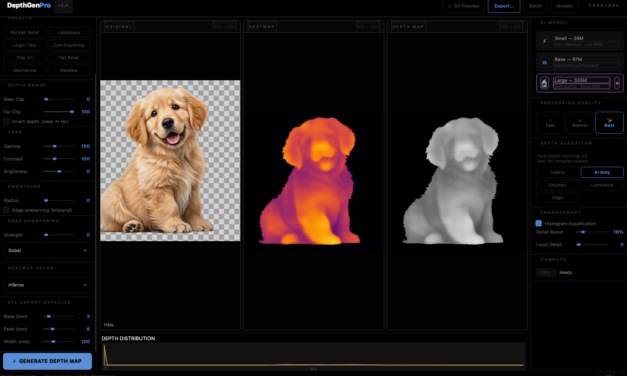Adjust the smoothing Radius slider
627x376 pixels.
tap(59, 200)
